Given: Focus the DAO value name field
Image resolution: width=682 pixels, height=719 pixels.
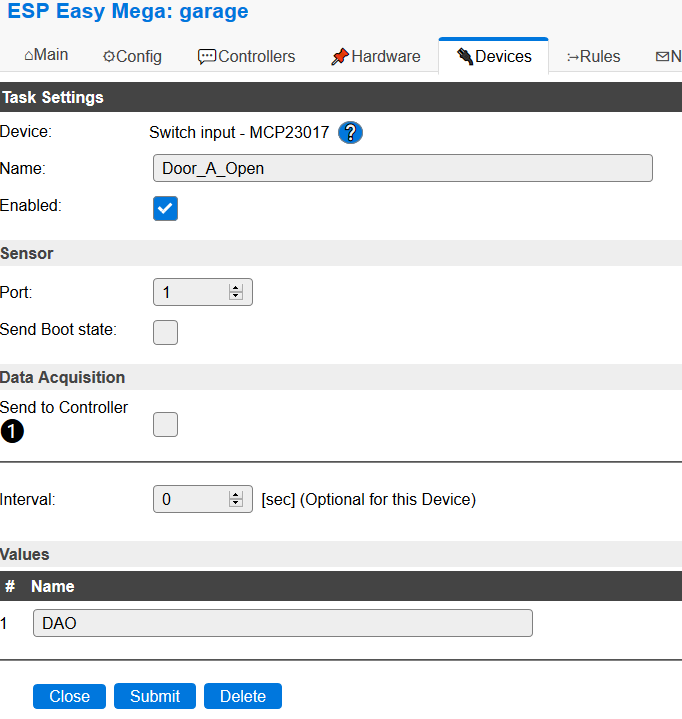Looking at the screenshot, I should tap(282, 623).
